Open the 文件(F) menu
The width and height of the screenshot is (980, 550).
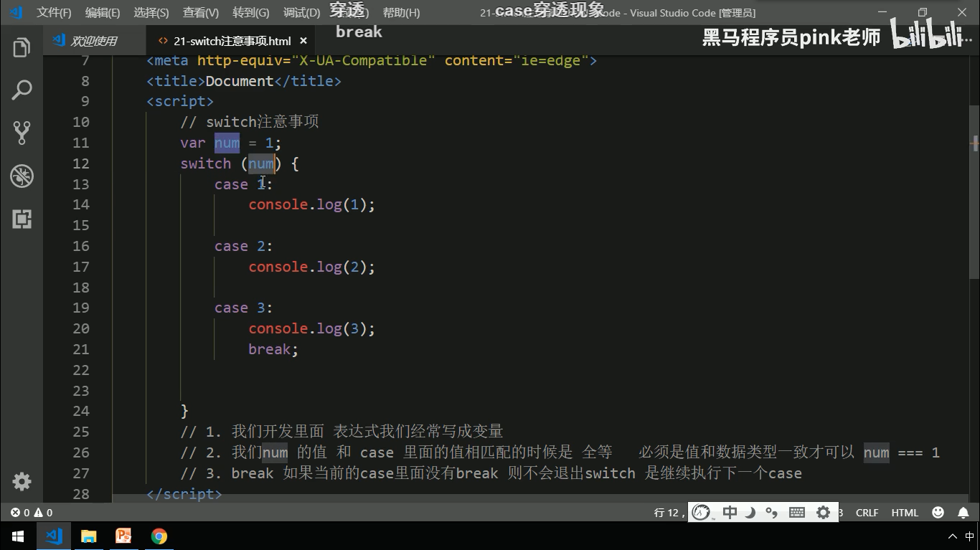tap(54, 12)
